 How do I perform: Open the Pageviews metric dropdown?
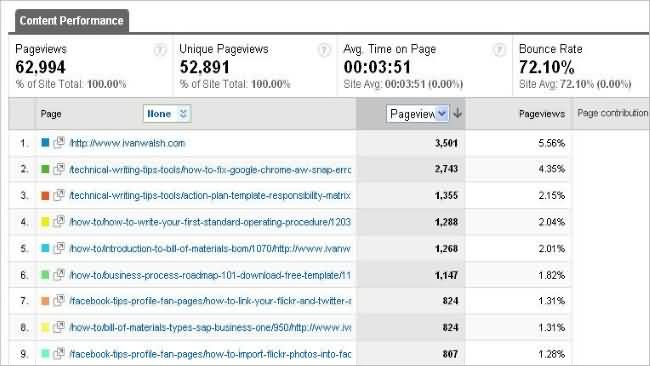tap(417, 114)
